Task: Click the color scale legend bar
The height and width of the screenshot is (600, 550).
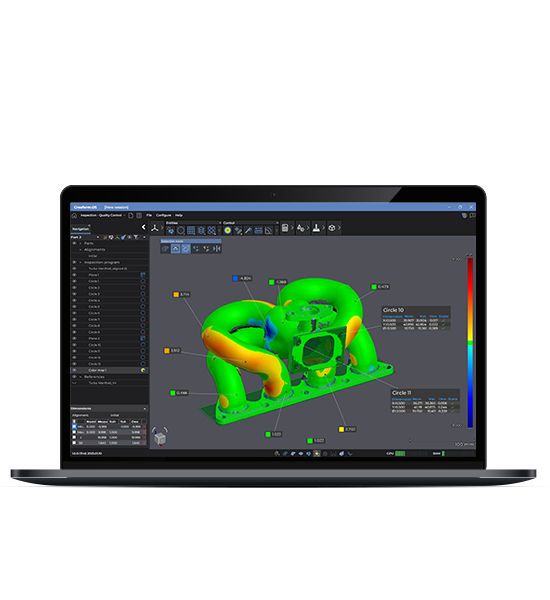Action: [x=470, y=342]
